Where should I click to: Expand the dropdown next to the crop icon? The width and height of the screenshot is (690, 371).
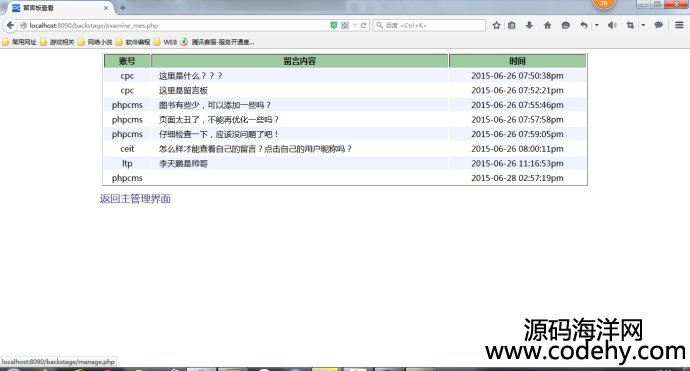643,25
